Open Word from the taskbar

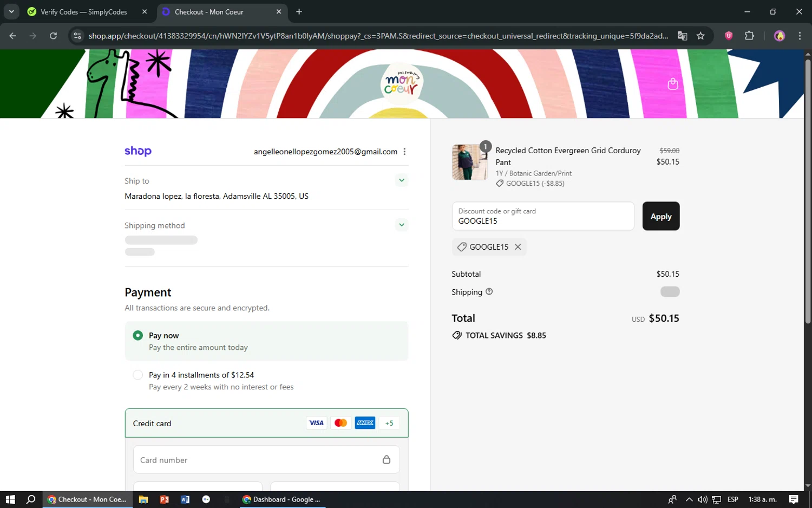point(185,499)
